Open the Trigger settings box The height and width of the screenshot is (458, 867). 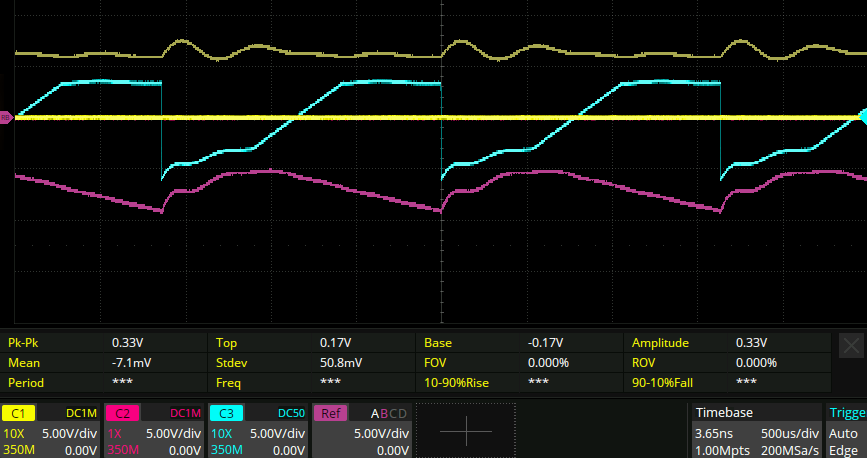click(845, 431)
